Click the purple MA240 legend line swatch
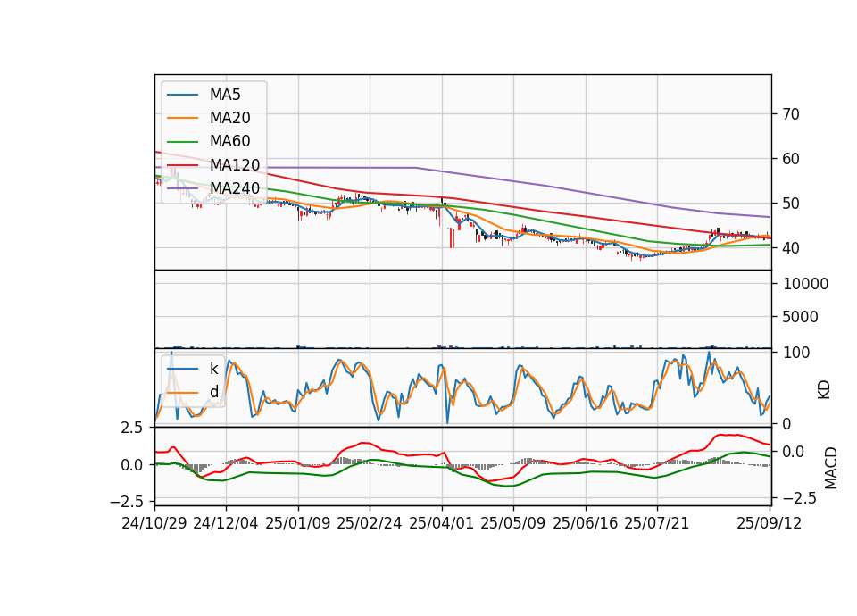This screenshot has height=616, width=857. 182,188
